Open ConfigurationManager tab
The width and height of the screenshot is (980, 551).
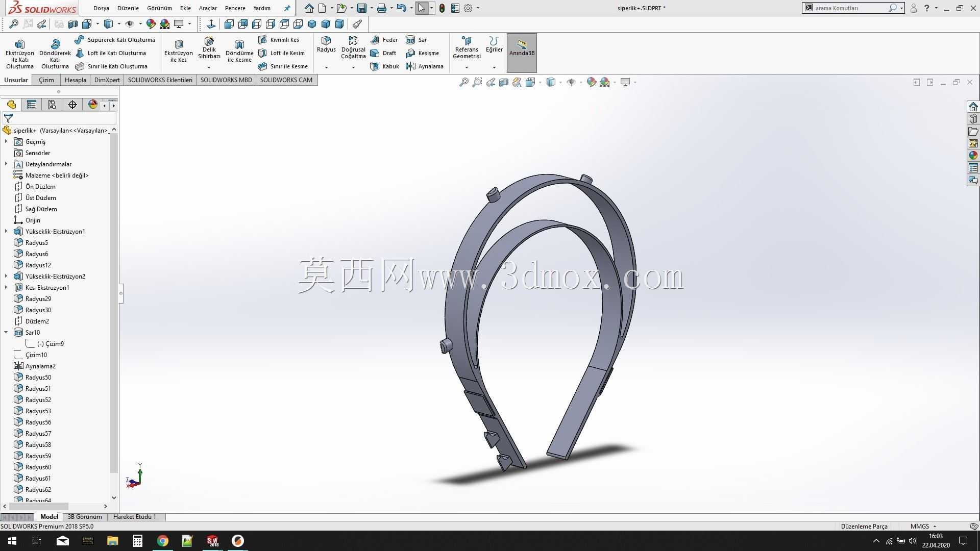[52, 105]
